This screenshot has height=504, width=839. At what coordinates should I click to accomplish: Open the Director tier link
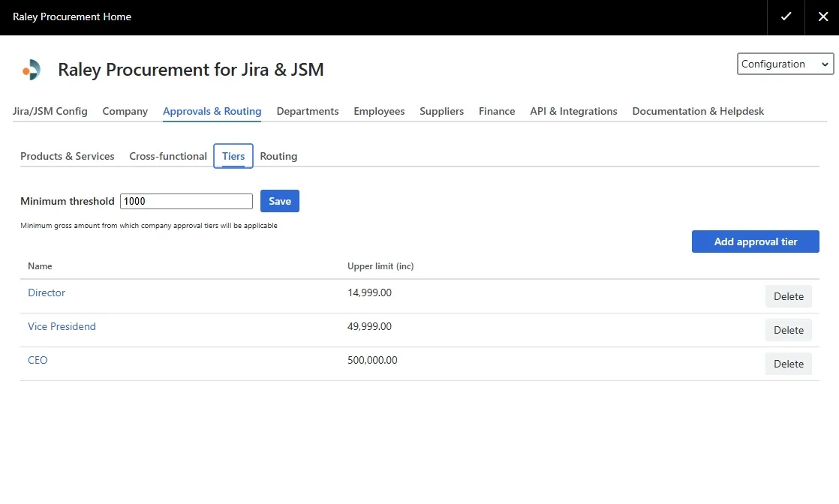[x=47, y=292]
